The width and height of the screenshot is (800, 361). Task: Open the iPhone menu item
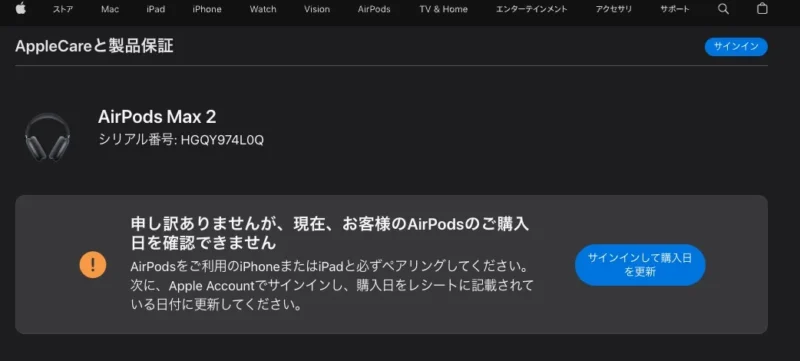click(207, 9)
